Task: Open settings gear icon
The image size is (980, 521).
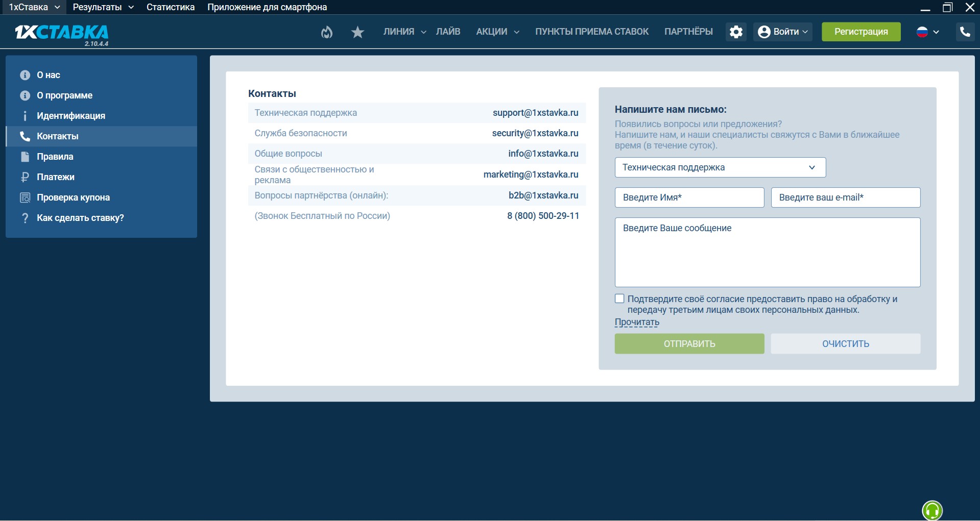Action: coord(736,32)
